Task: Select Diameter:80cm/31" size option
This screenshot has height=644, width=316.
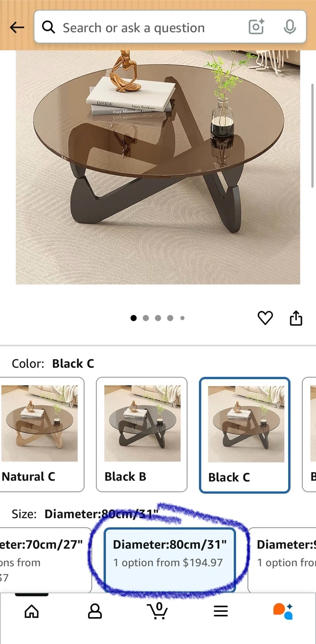Action: point(170,560)
